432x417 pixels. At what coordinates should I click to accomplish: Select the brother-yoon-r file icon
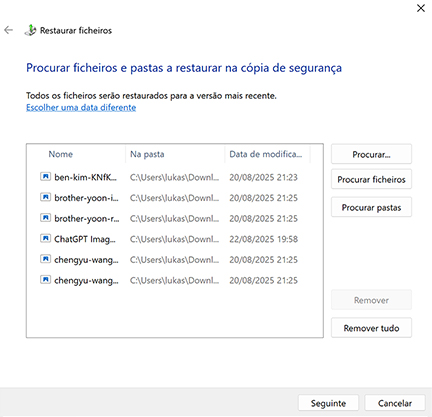[45, 218]
